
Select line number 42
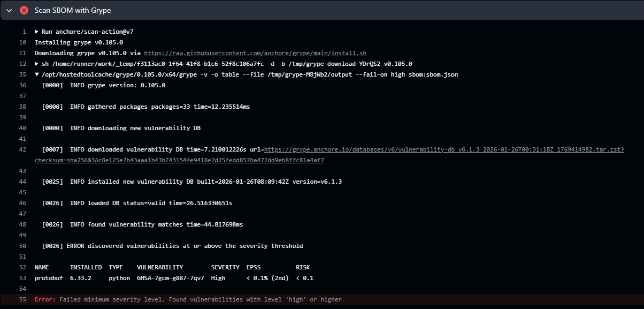22,149
